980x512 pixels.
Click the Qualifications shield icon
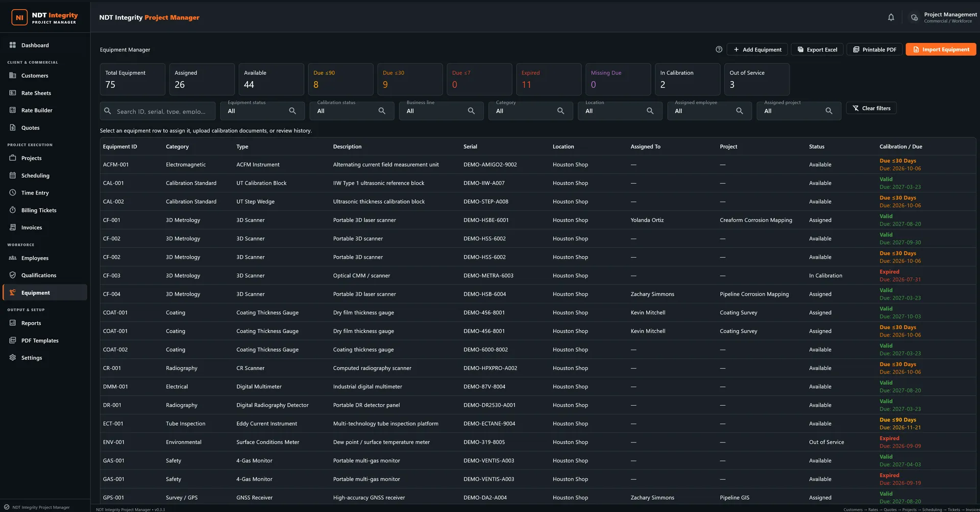pyautogui.click(x=13, y=275)
